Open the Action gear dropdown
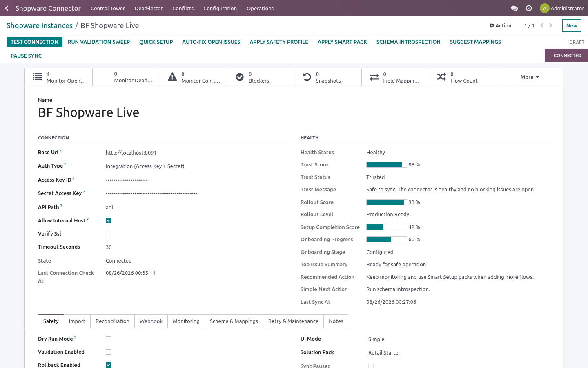Screen dimensions: 588x368 pyautogui.click(x=501, y=25)
